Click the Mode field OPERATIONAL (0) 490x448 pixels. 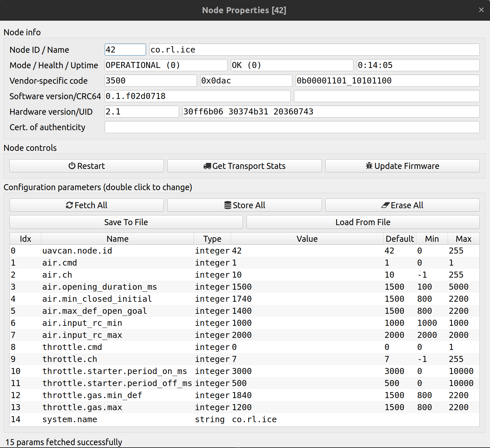coord(166,65)
